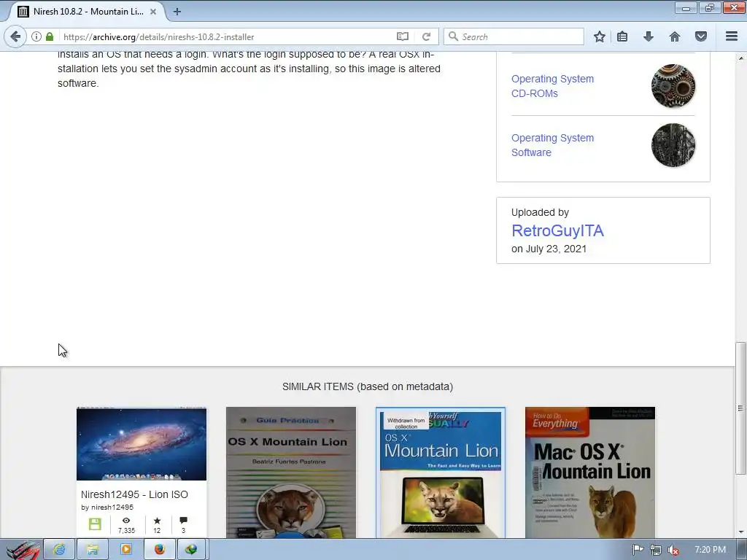Open the Operating System Software collection link

tap(552, 145)
